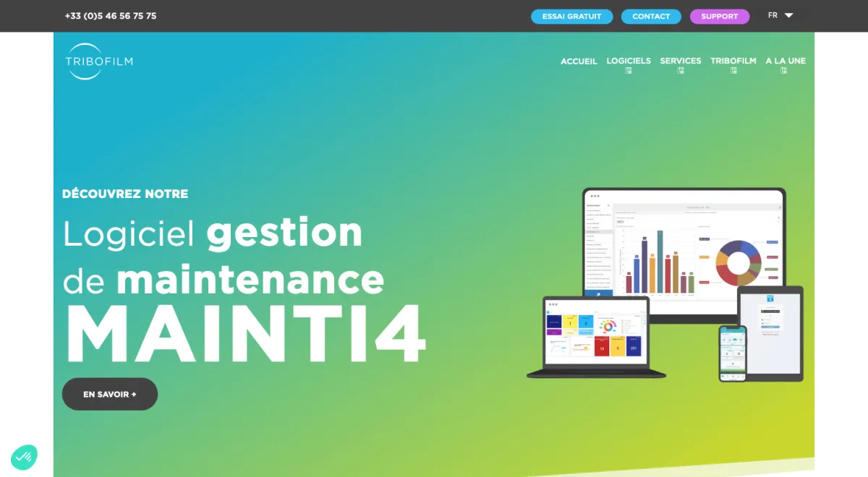The image size is (868, 477).
Task: Click the Tribofilm logo
Action: point(99,61)
